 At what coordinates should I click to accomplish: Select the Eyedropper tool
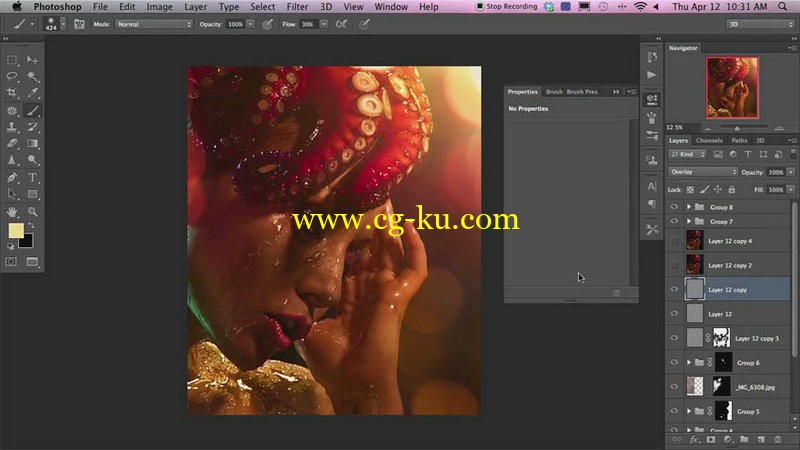[x=33, y=93]
